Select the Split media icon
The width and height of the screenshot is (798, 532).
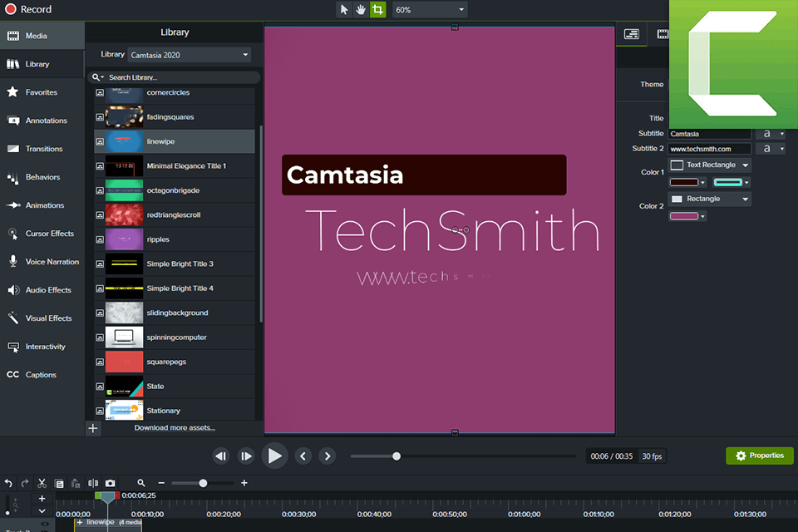(94, 483)
